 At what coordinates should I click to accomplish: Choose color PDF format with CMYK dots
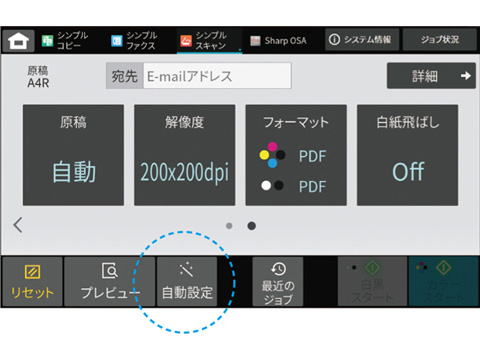point(293,155)
